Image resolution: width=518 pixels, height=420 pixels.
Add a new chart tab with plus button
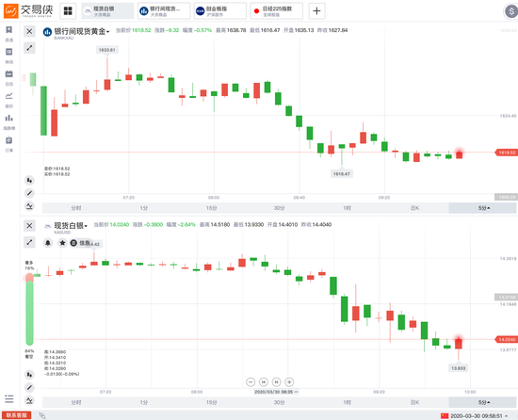pos(316,11)
